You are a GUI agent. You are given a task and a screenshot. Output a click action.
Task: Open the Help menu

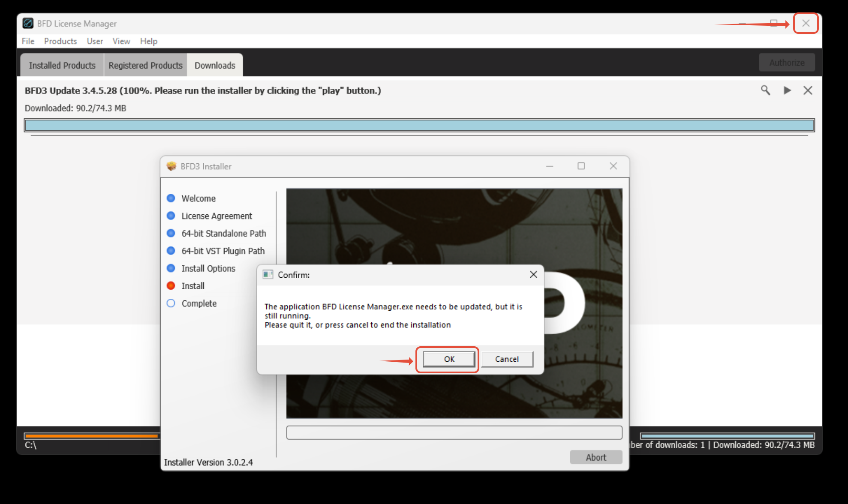(148, 41)
